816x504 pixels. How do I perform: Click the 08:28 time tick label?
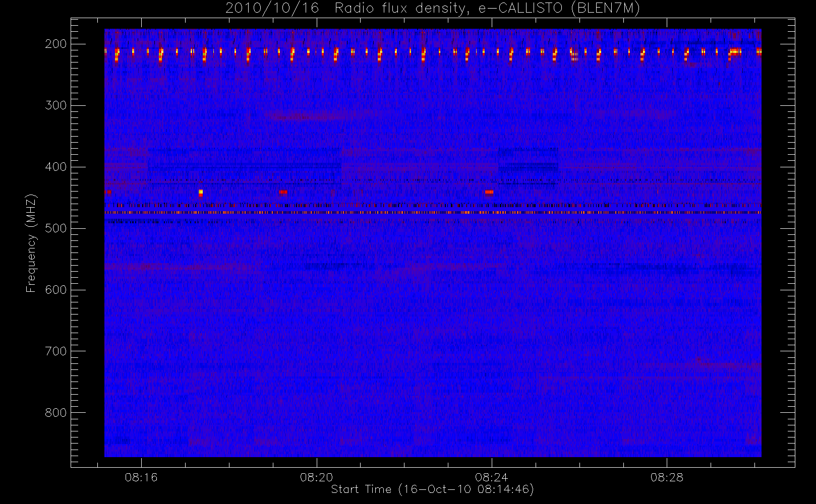coord(667,477)
